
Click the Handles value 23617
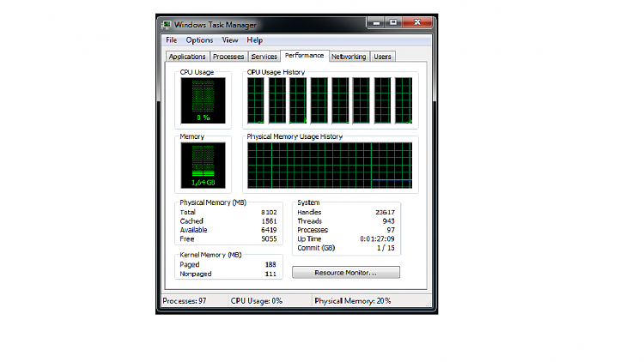click(x=385, y=212)
